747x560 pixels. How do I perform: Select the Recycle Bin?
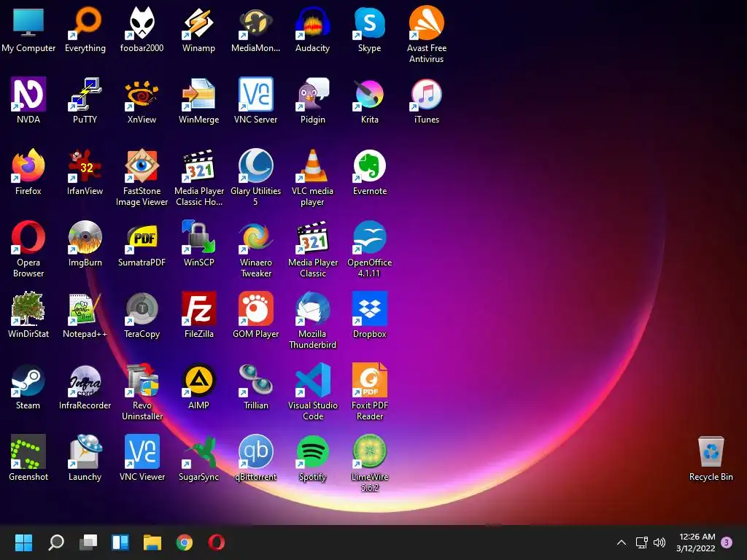pos(711,451)
